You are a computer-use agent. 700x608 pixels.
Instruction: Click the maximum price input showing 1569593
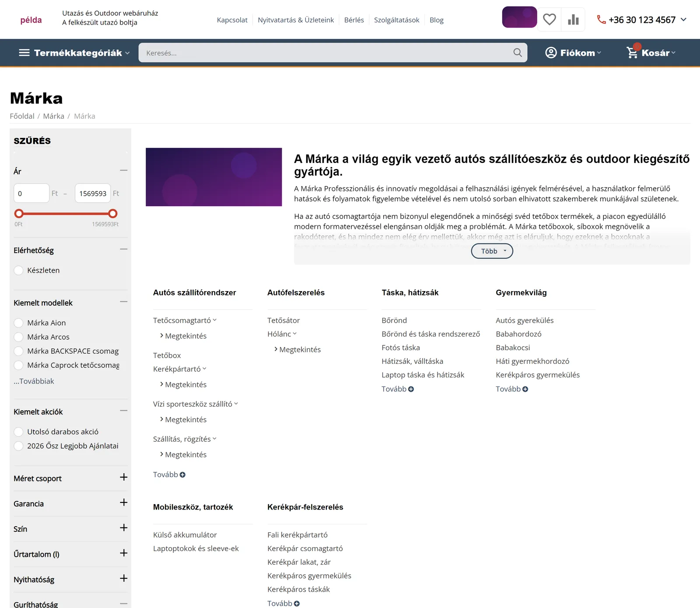pos(93,193)
